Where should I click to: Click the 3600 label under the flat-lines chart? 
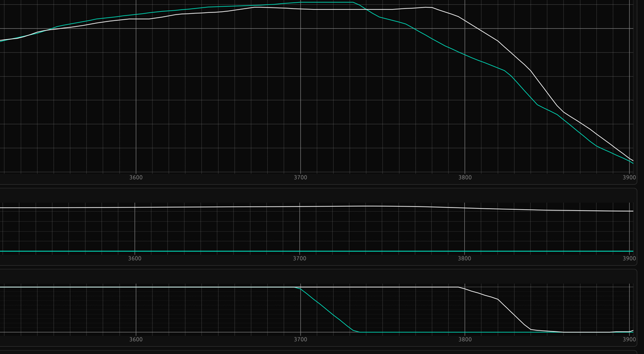[x=135, y=259]
